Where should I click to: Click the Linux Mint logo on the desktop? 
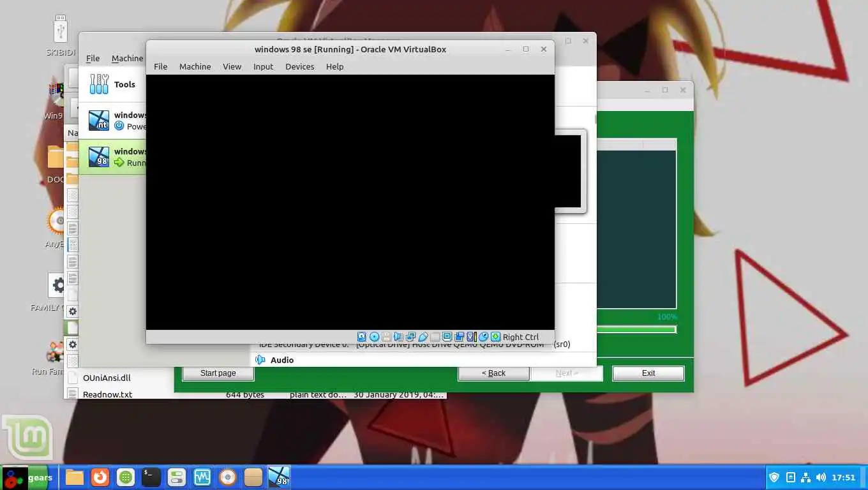(27, 438)
